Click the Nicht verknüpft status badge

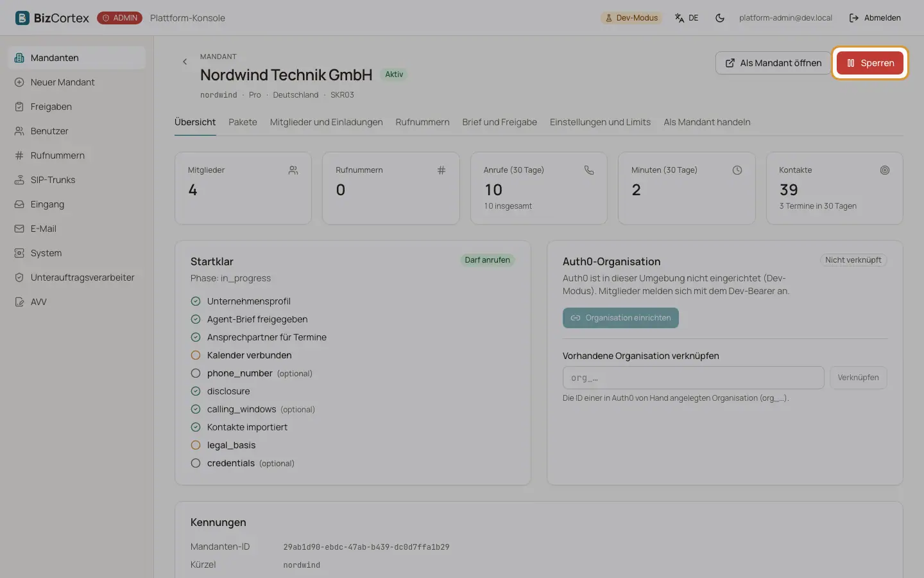pos(853,260)
